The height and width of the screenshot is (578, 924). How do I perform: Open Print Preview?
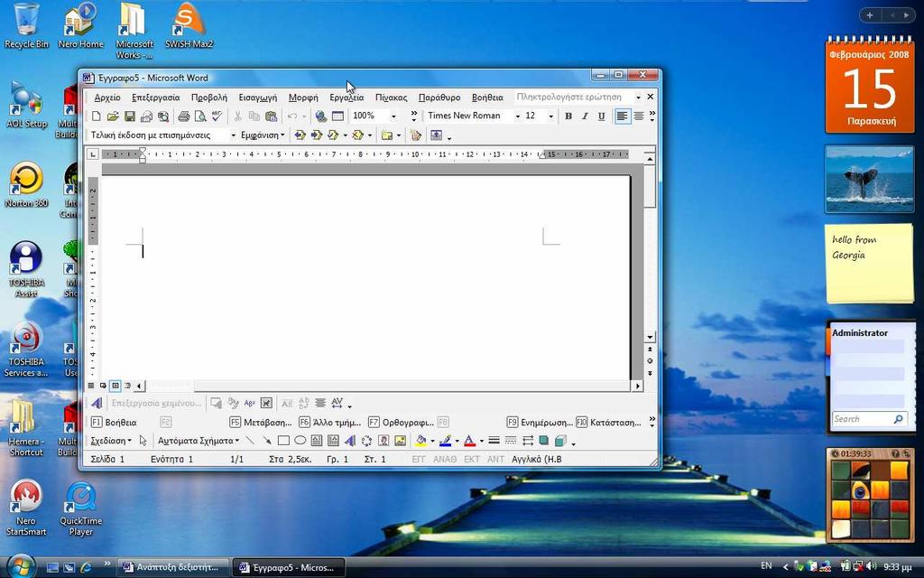coord(200,117)
